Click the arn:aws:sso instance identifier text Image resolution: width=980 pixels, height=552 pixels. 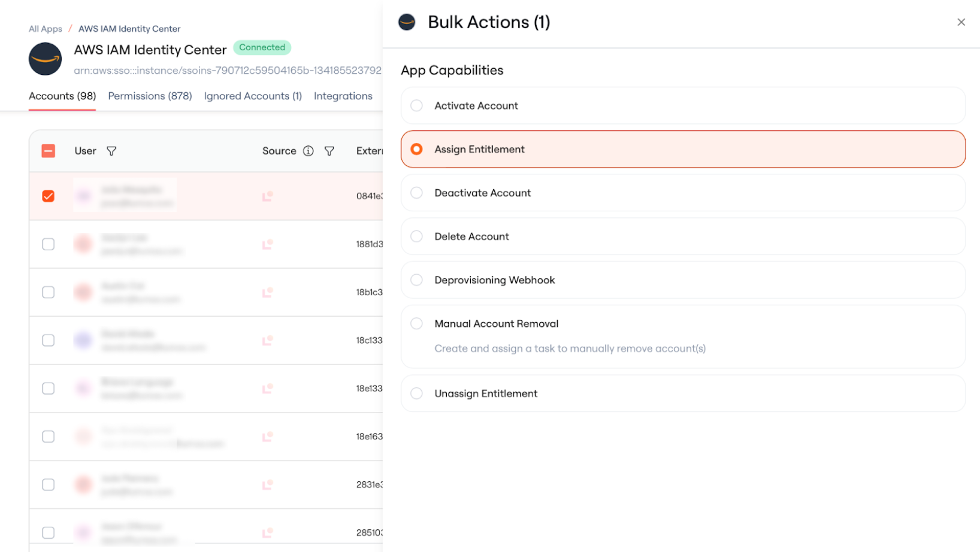point(228,71)
